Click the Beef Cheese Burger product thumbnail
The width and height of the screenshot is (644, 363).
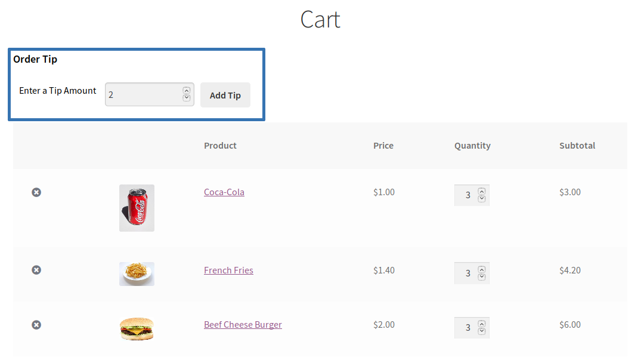[x=137, y=328]
